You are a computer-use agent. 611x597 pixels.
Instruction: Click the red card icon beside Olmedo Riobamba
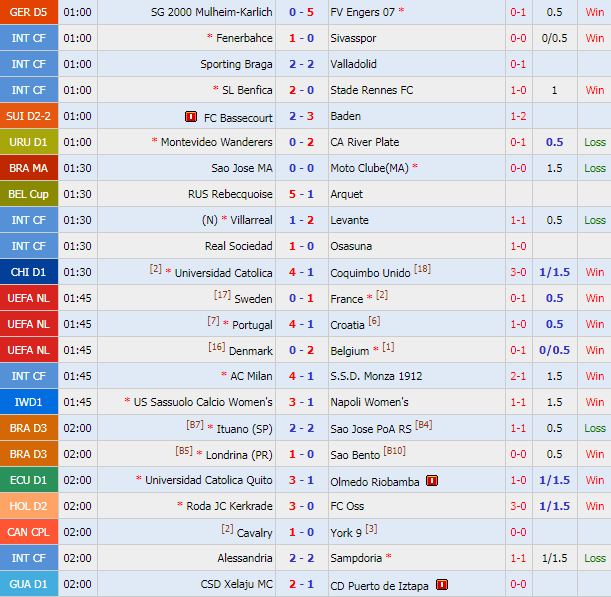pos(432,480)
